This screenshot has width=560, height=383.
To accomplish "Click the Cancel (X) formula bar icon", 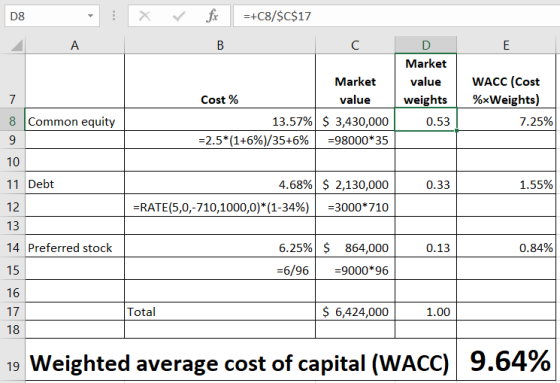I will [x=145, y=16].
